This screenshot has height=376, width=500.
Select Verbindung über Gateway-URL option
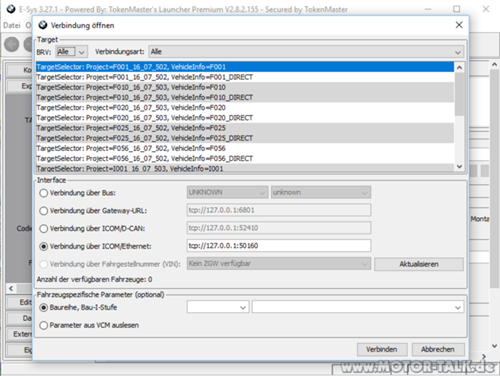tap(44, 211)
